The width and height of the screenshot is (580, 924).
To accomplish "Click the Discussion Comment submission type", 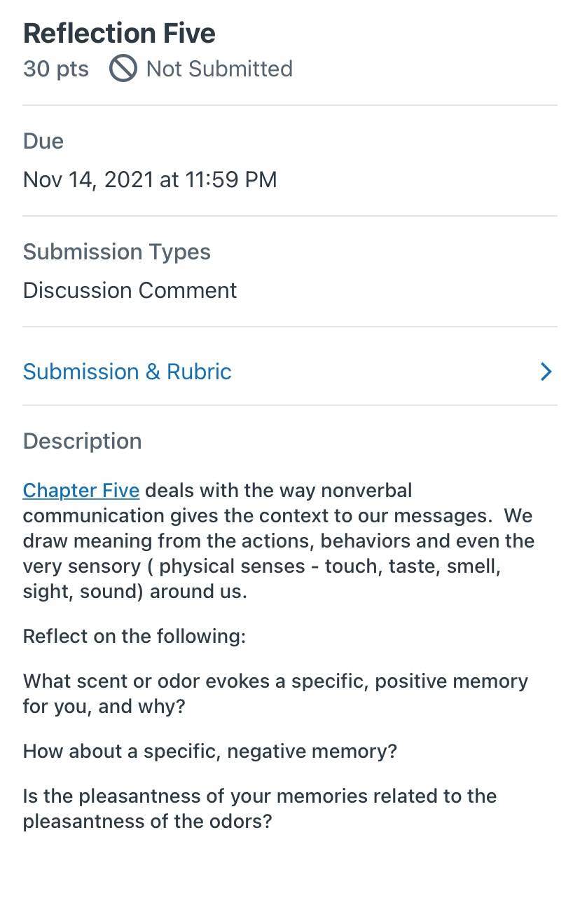I will pyautogui.click(x=130, y=290).
